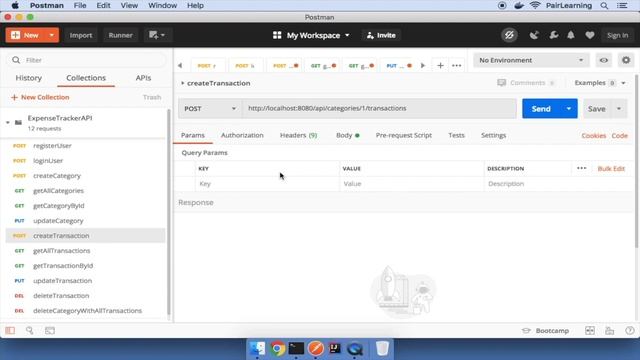Open the Tests tab
The image size is (640, 360).
pos(456,135)
